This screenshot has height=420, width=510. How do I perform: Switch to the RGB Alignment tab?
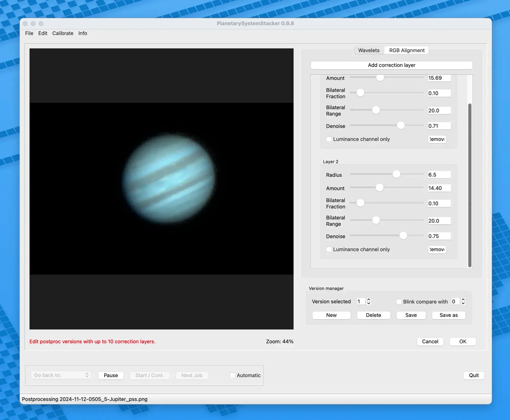pos(406,50)
